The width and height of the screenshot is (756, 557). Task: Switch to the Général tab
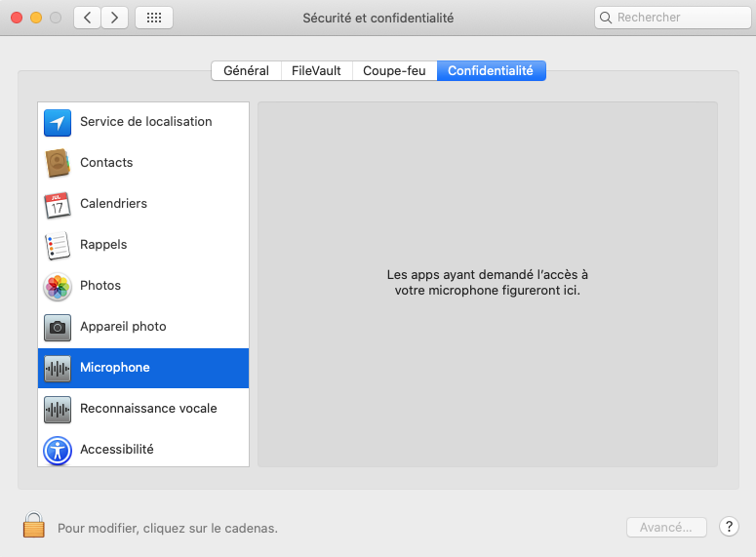[246, 71]
